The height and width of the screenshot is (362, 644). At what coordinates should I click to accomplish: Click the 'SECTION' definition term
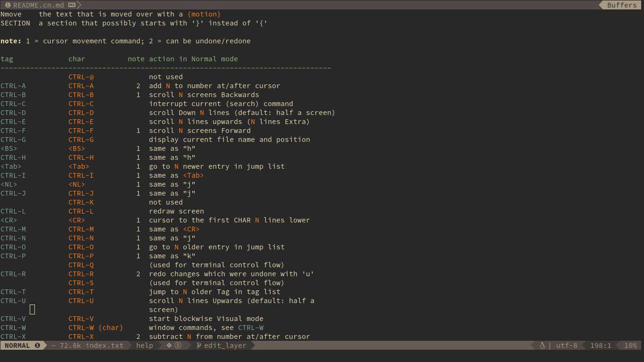pos(15,23)
